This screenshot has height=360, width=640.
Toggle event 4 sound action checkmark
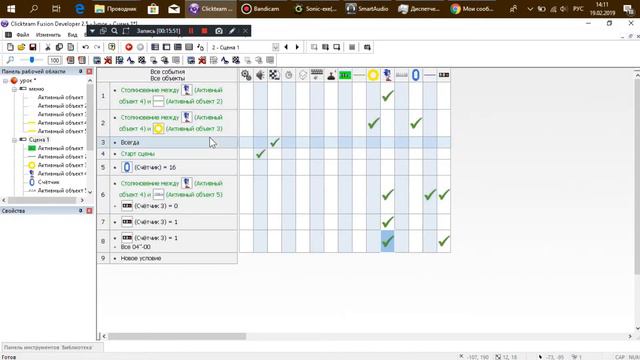coord(260,154)
